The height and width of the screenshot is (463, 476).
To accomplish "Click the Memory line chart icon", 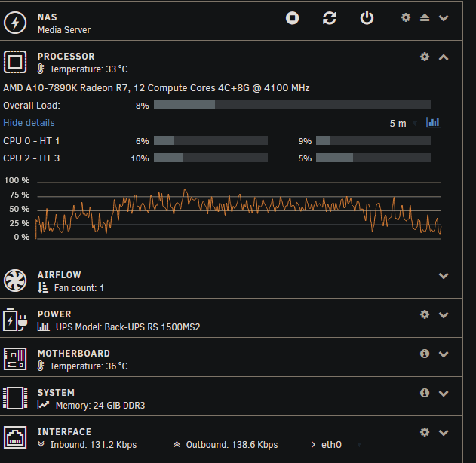I will [x=44, y=405].
